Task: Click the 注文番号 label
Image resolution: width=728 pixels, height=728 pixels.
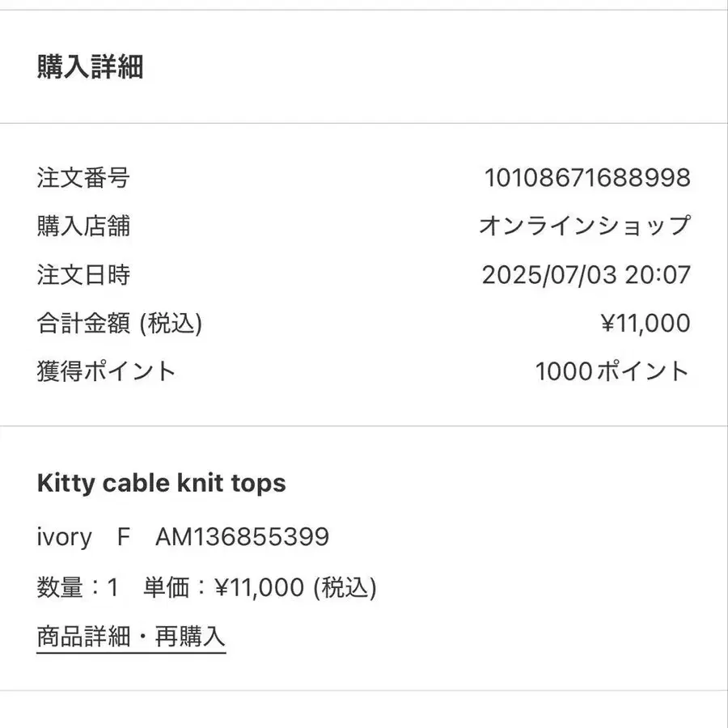Action: tap(83, 177)
